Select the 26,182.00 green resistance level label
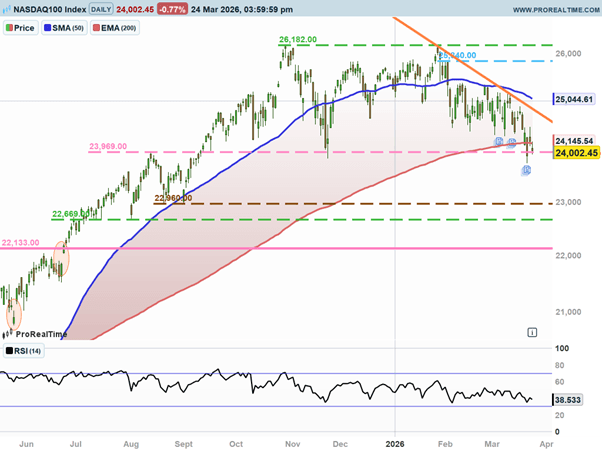 pos(298,39)
